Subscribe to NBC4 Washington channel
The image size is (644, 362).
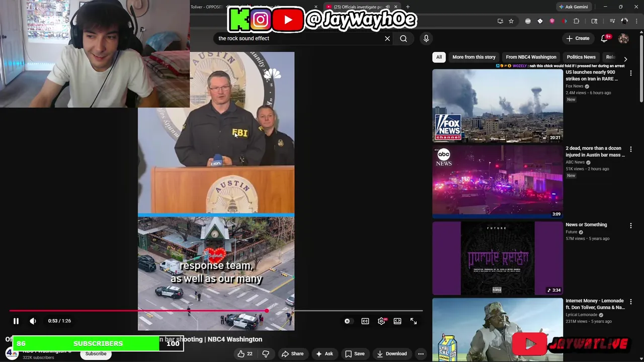96,353
